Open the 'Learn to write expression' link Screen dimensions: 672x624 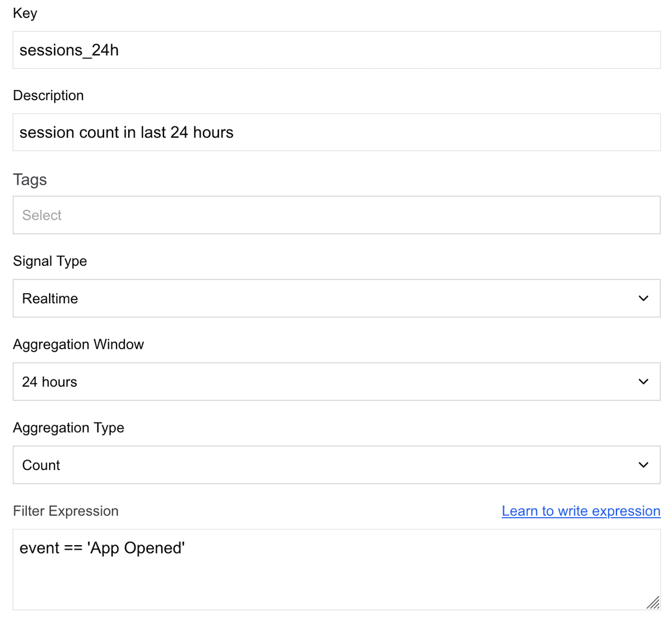(581, 511)
